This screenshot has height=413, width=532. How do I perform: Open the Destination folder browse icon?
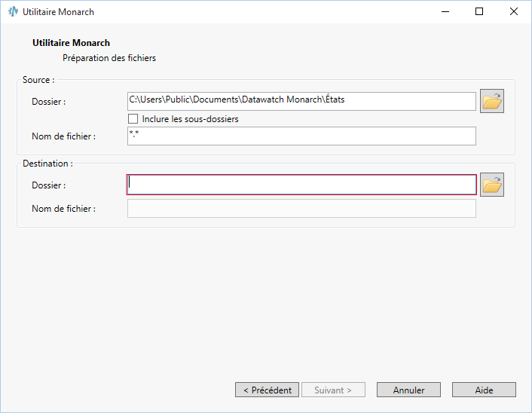[492, 185]
